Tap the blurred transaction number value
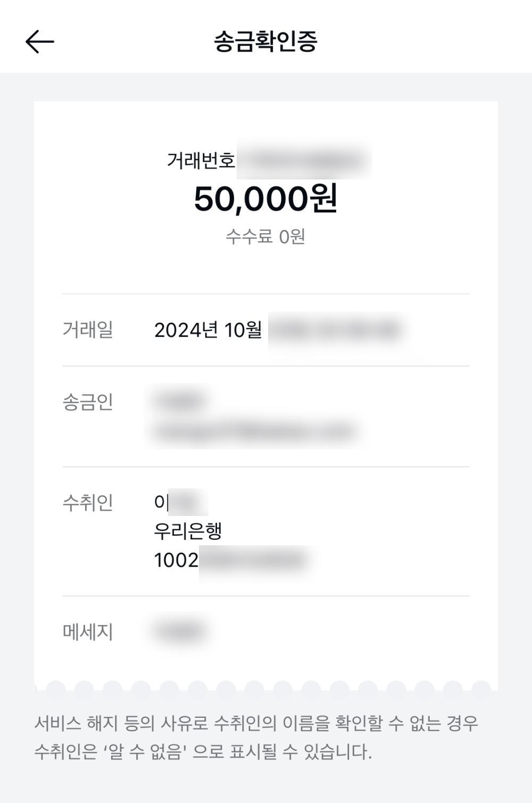 304,160
